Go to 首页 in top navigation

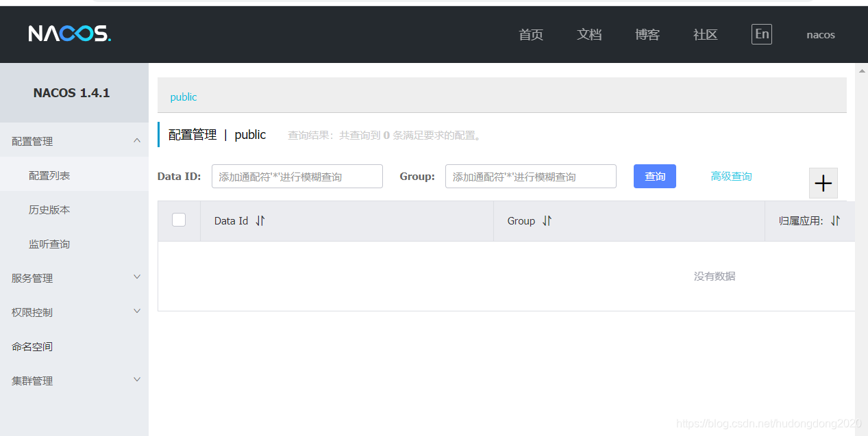(531, 35)
